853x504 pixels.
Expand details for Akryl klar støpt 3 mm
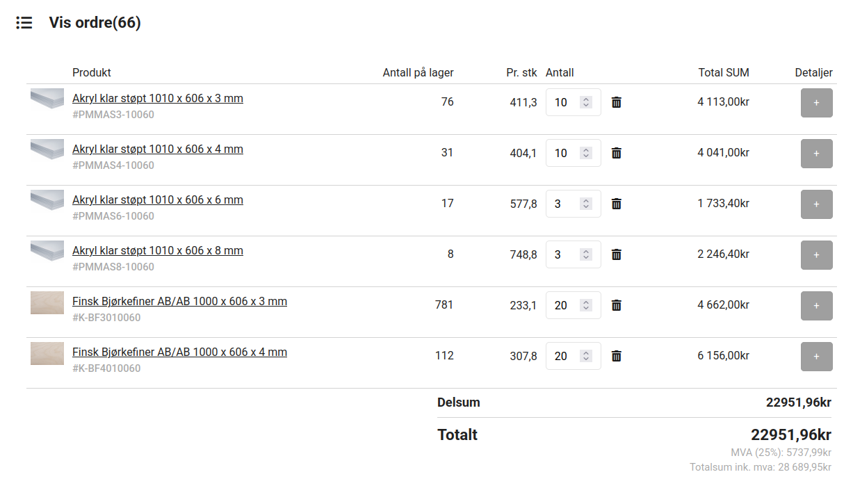click(816, 103)
